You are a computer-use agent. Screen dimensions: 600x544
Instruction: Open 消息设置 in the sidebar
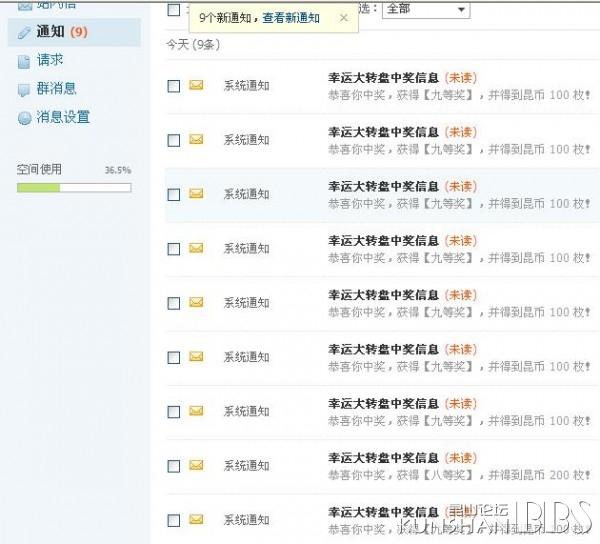click(63, 117)
